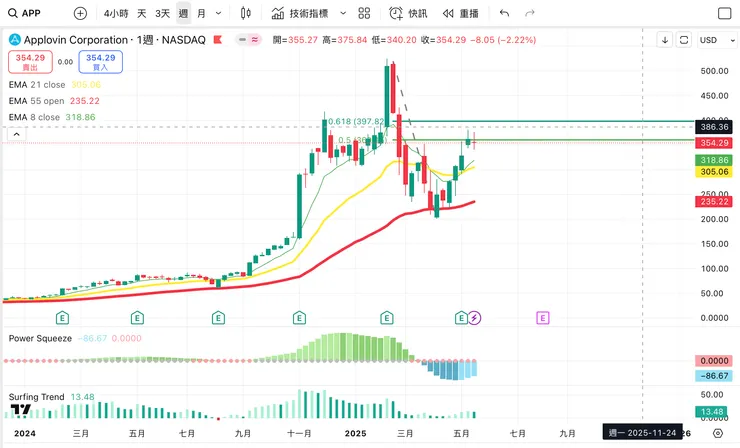Select the EMA 21 close legend
Image resolution: width=740 pixels, height=448 pixels.
(55, 85)
